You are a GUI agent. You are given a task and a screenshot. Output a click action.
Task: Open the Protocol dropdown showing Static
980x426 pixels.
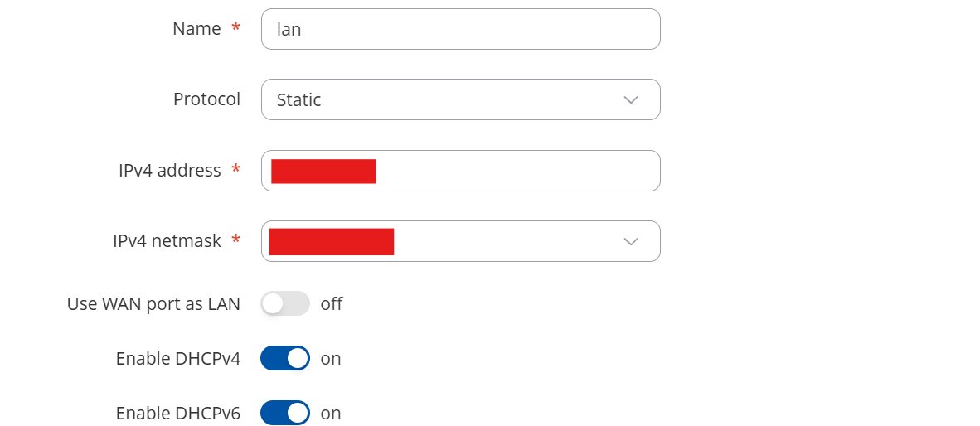pos(448,99)
